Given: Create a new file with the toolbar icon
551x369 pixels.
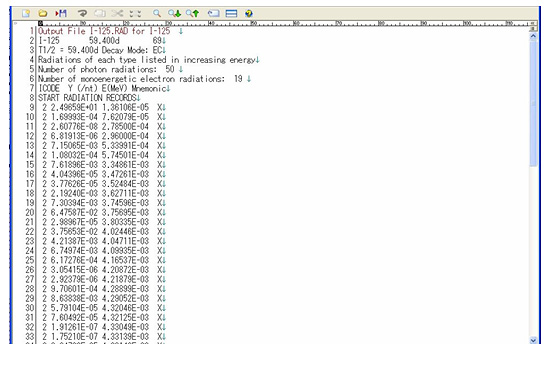Looking at the screenshot, I should point(26,13).
